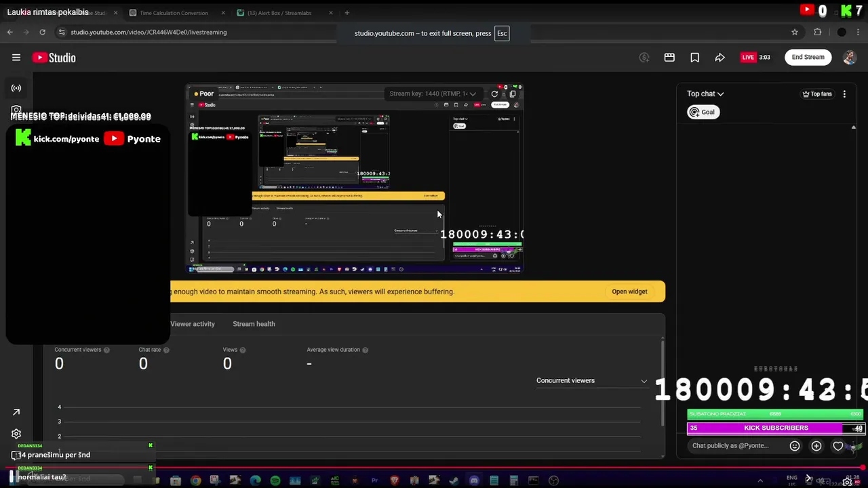Click the ENG language indicator in system tray

tap(792, 478)
